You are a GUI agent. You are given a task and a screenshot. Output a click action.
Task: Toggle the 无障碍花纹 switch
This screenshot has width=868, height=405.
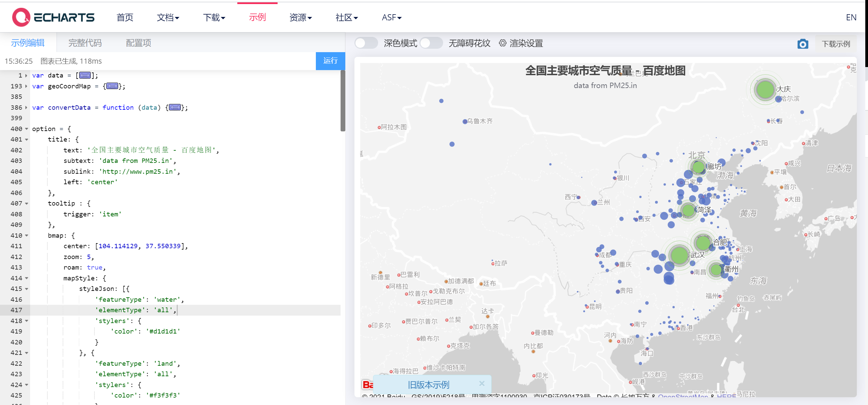(431, 43)
